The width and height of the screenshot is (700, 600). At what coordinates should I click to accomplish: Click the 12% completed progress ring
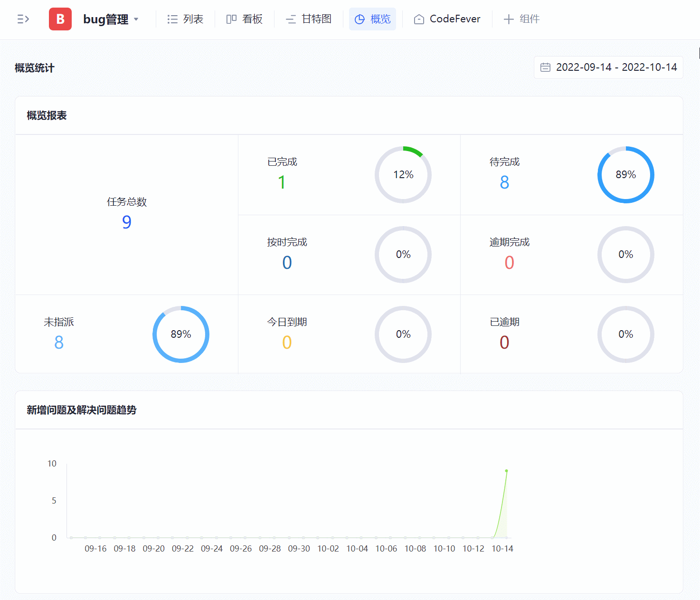click(x=403, y=175)
